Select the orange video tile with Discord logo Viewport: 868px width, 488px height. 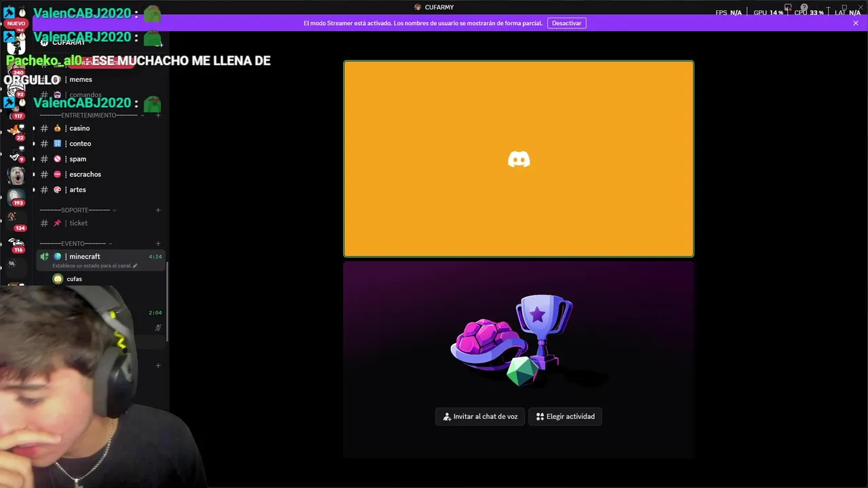tap(519, 159)
